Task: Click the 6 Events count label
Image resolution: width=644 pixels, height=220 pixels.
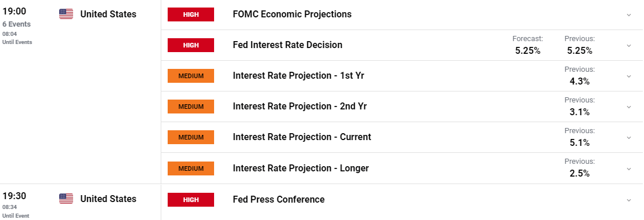Action: 16,24
